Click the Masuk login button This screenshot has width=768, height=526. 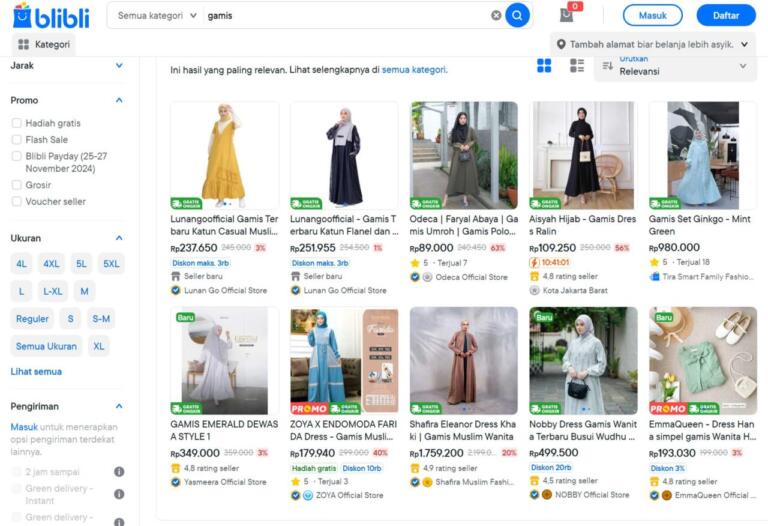coord(652,15)
